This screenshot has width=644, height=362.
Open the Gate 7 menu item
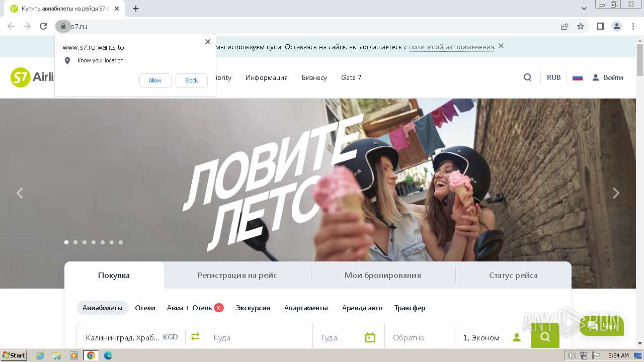point(351,77)
